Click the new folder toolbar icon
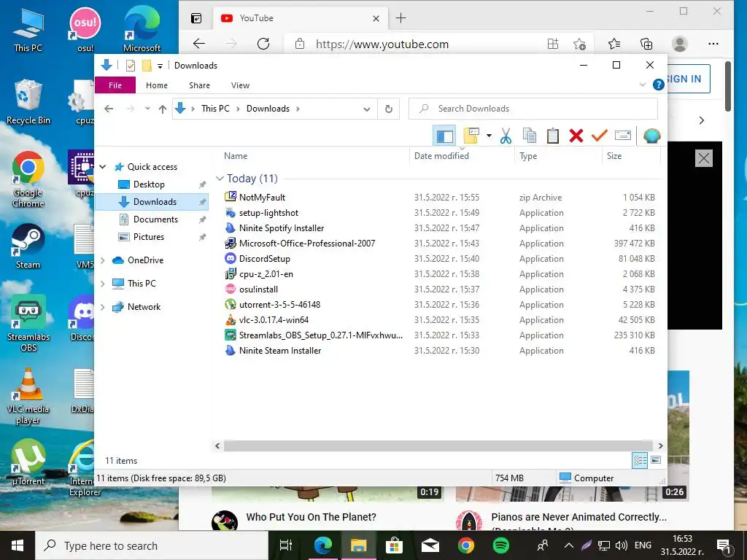The width and height of the screenshot is (747, 560). click(471, 136)
